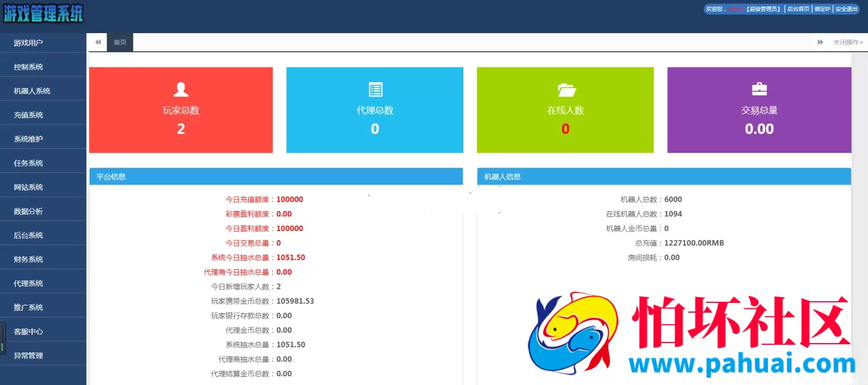Click the 安全退出 link

pos(846,9)
